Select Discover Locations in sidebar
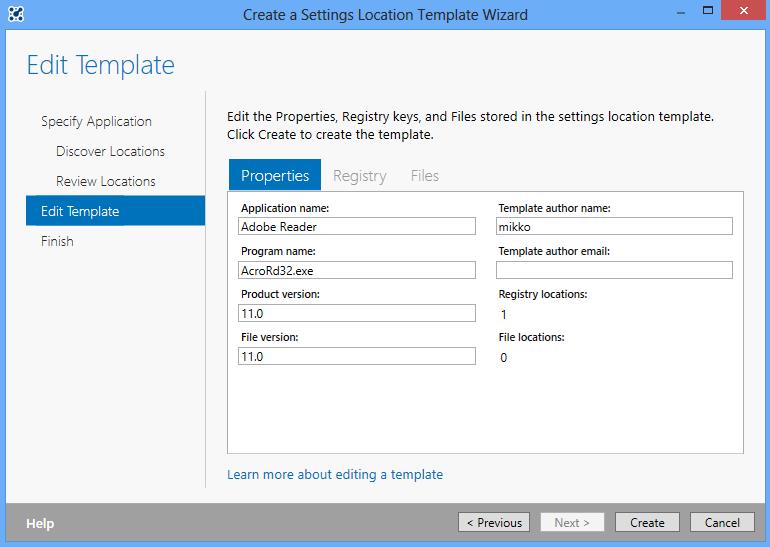 [110, 151]
